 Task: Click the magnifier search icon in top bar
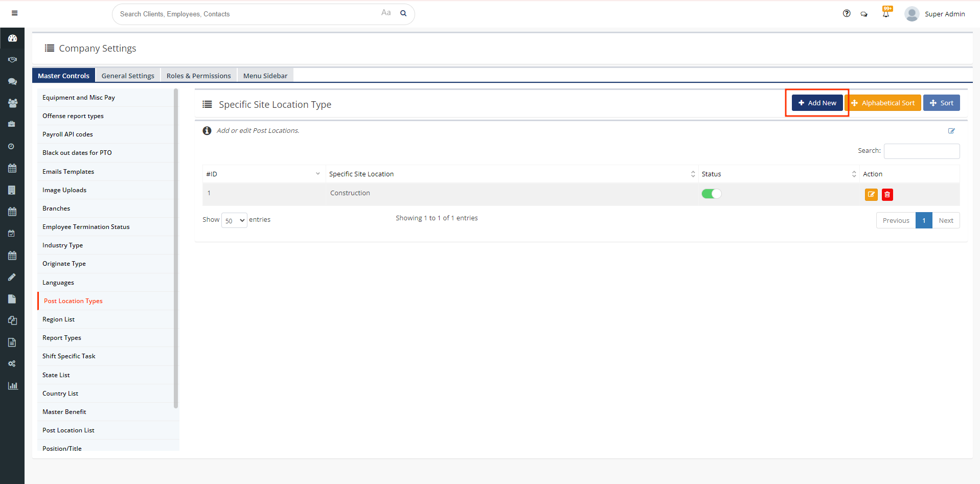pos(403,14)
